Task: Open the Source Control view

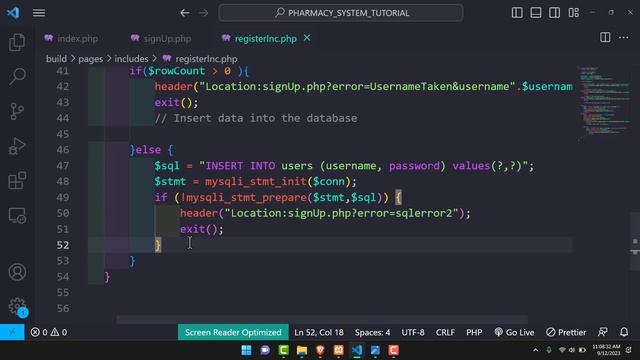Action: pyautogui.click(x=17, y=111)
